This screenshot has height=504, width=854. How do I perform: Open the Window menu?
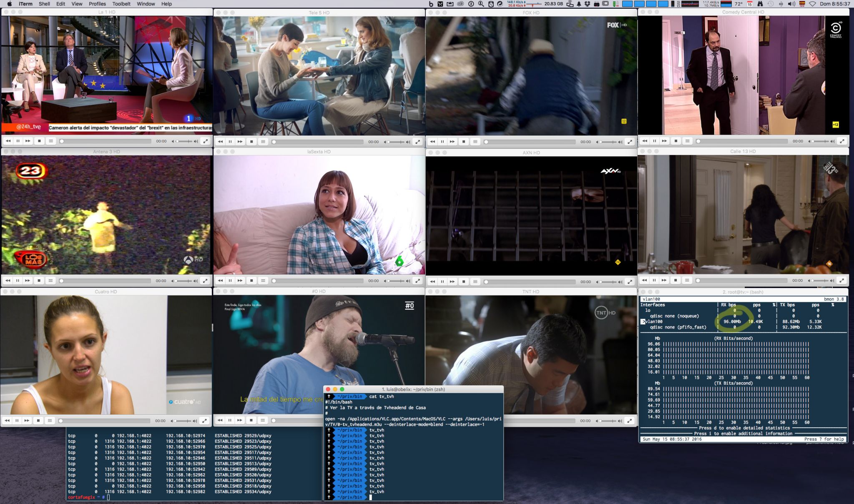coord(146,4)
